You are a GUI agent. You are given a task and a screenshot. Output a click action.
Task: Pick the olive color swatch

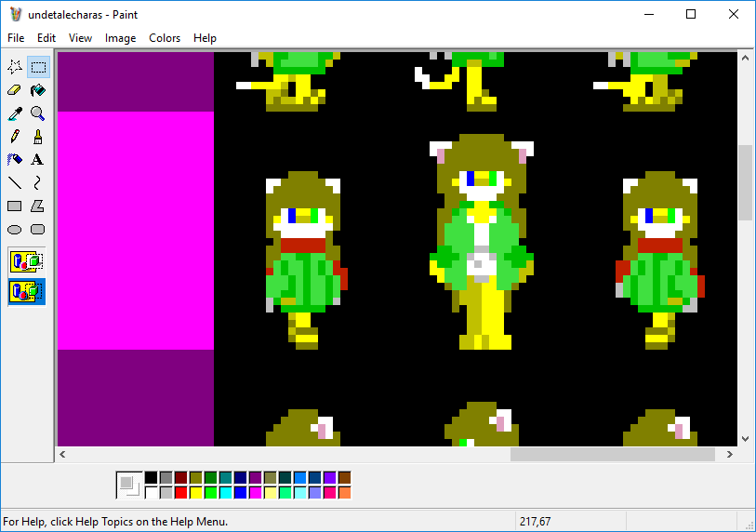tap(196, 477)
